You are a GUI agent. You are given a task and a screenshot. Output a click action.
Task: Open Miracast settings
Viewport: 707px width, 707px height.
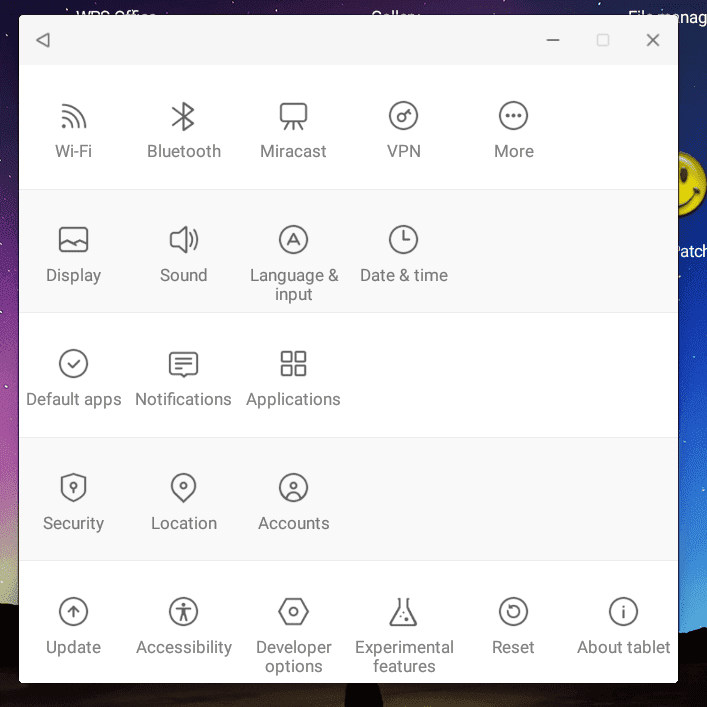coord(294,130)
